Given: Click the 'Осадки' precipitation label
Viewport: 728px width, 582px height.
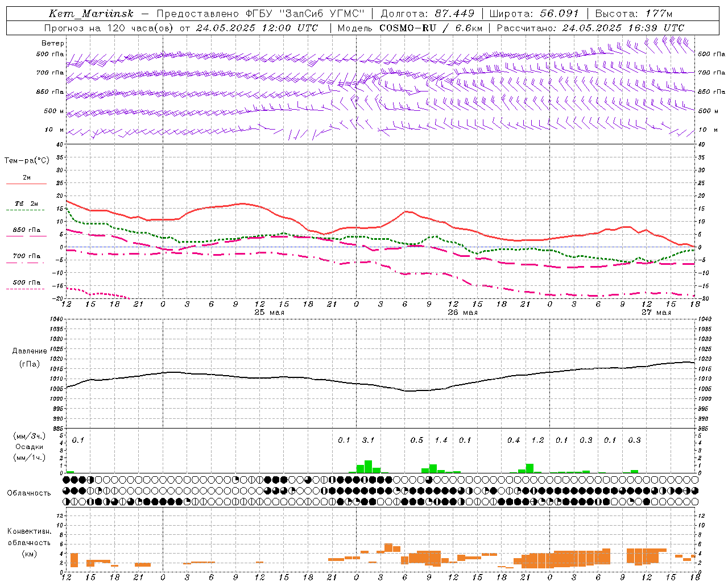Looking at the screenshot, I should pyautogui.click(x=29, y=447).
